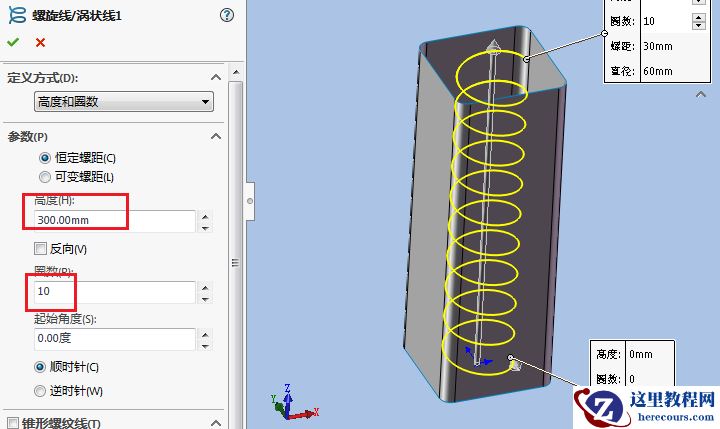This screenshot has height=429, width=720.
Task: Click the helix feature icon in the panel title
Action: tap(17, 15)
